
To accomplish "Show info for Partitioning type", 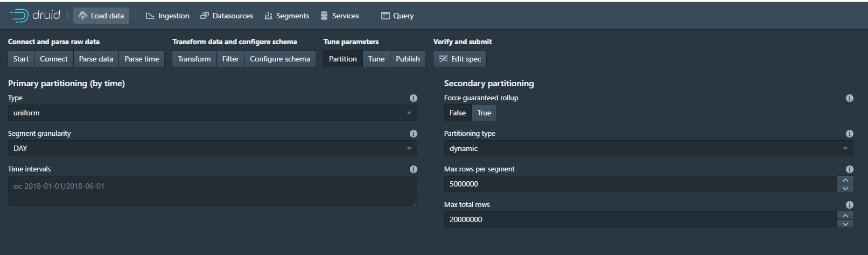I will click(849, 134).
